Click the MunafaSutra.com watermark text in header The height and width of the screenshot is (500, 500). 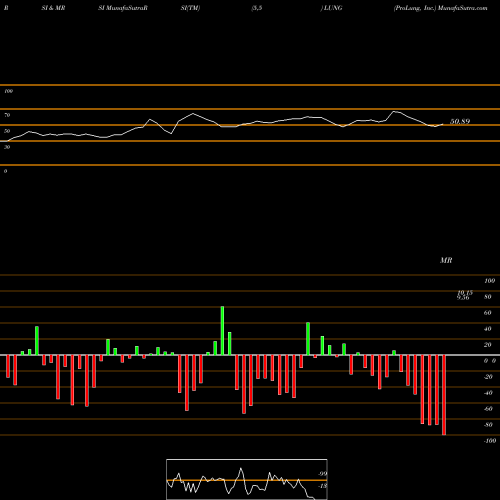[463, 8]
